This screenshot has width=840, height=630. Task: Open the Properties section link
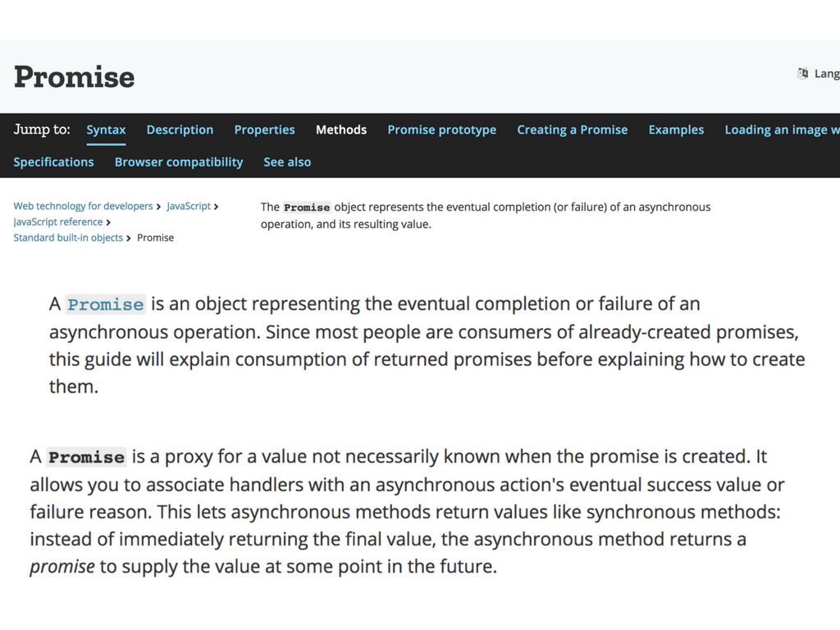pos(265,130)
